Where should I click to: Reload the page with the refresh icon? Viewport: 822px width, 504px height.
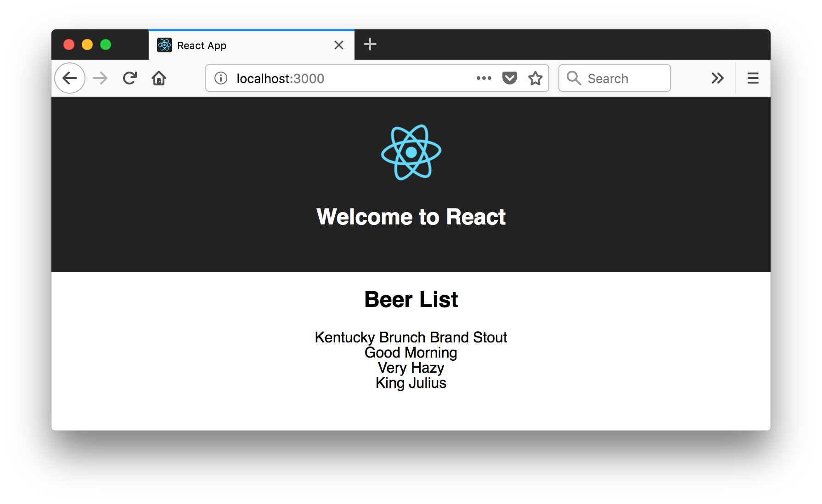point(130,78)
